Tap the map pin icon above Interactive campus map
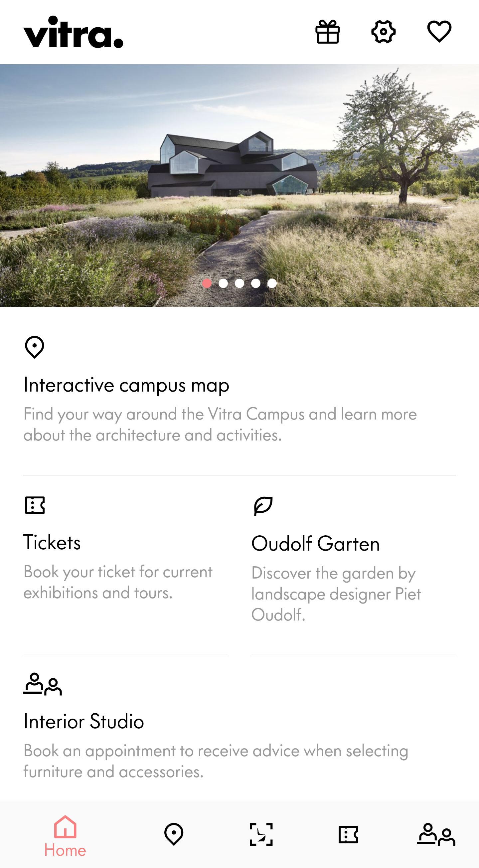 [34, 347]
